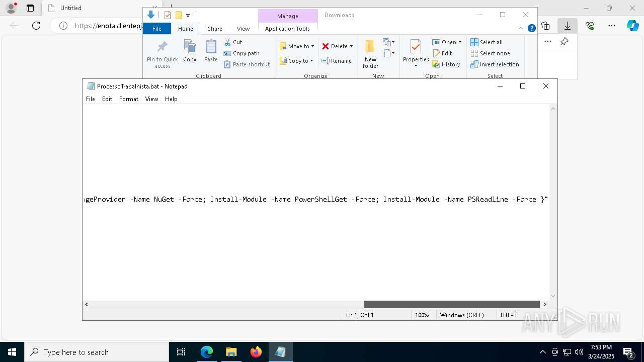
Task: Click Edit in the ribbon
Action: (x=442, y=53)
